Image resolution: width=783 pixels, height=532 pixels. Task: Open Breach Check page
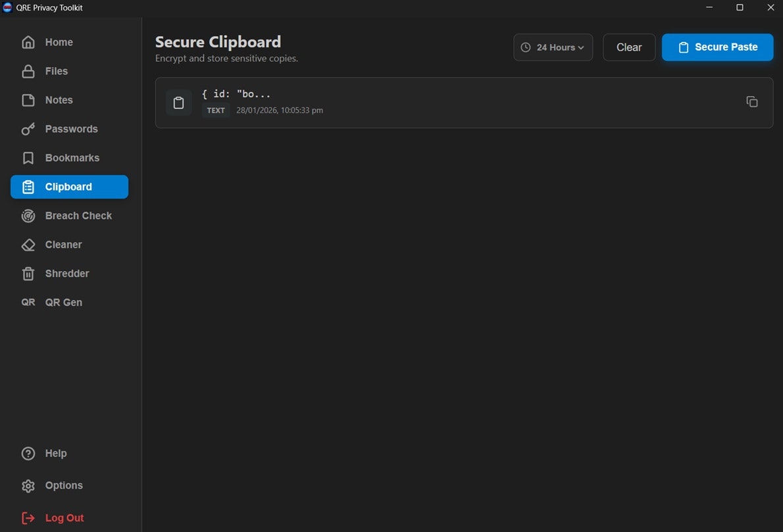click(69, 216)
